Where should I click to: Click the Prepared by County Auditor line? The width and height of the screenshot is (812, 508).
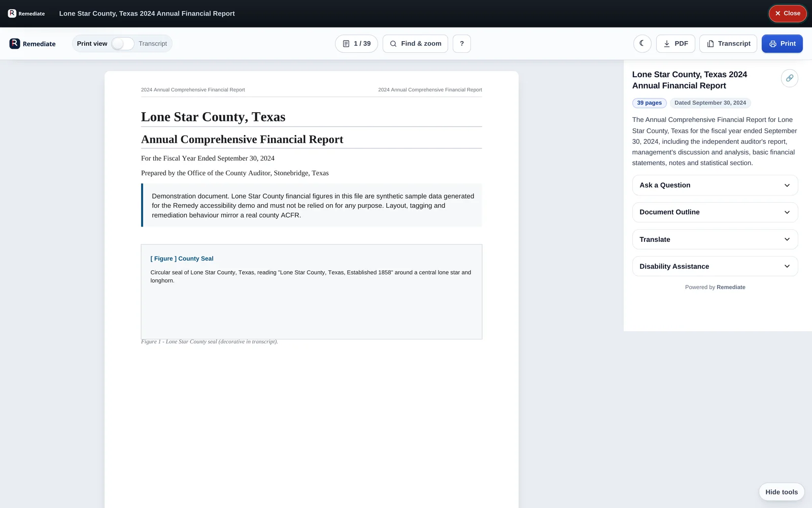pos(235,173)
